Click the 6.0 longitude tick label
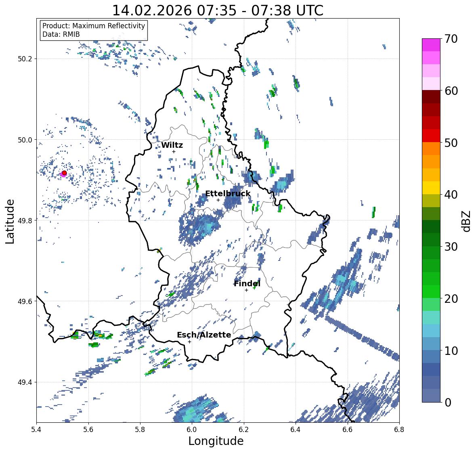The width and height of the screenshot is (476, 451). 192,430
